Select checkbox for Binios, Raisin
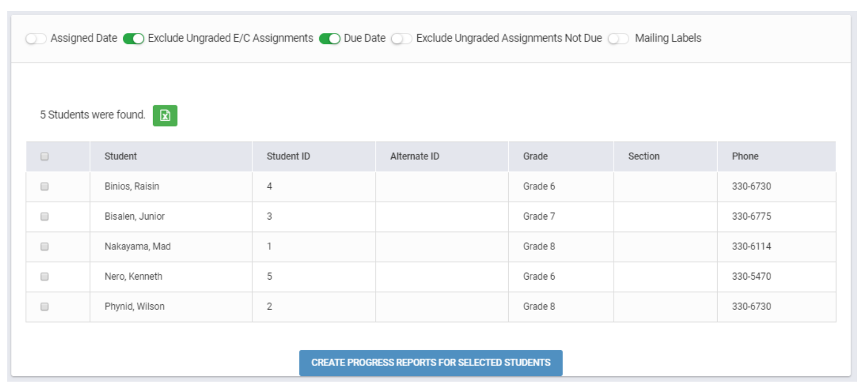 44,187
